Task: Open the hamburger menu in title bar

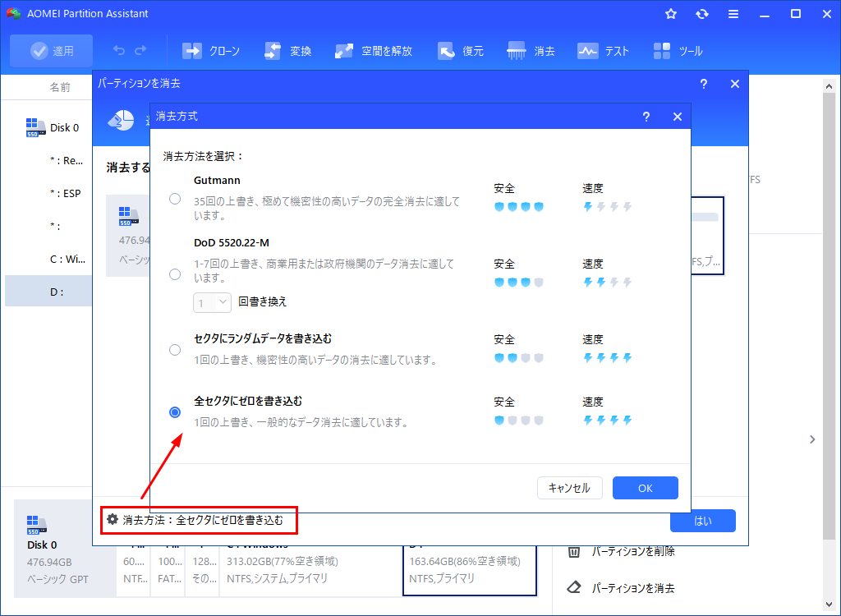Action: point(733,14)
